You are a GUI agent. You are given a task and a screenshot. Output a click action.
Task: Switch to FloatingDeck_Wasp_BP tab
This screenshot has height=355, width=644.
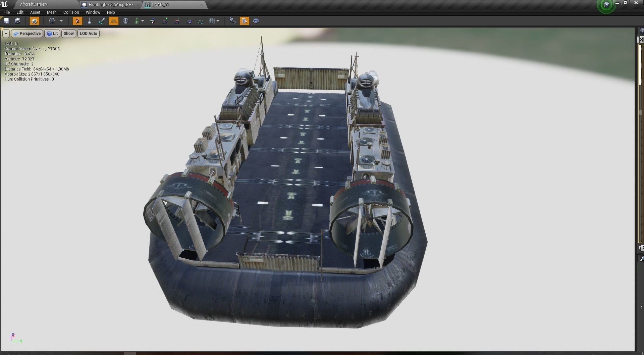coord(111,5)
